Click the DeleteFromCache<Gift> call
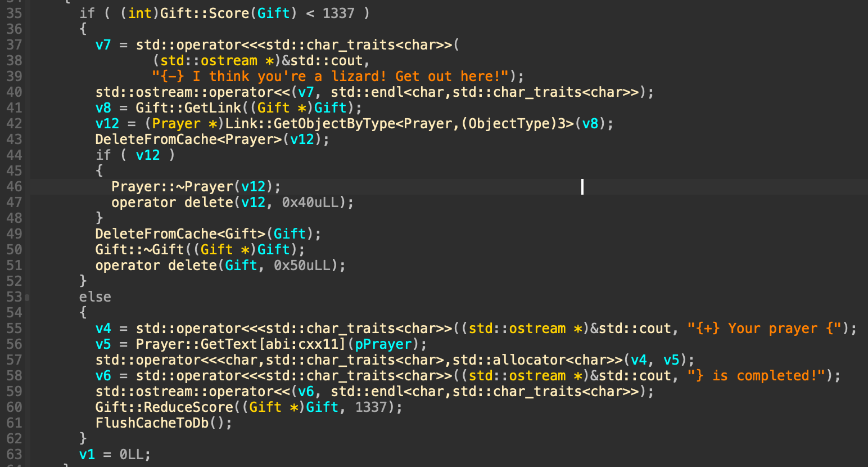 pos(180,234)
